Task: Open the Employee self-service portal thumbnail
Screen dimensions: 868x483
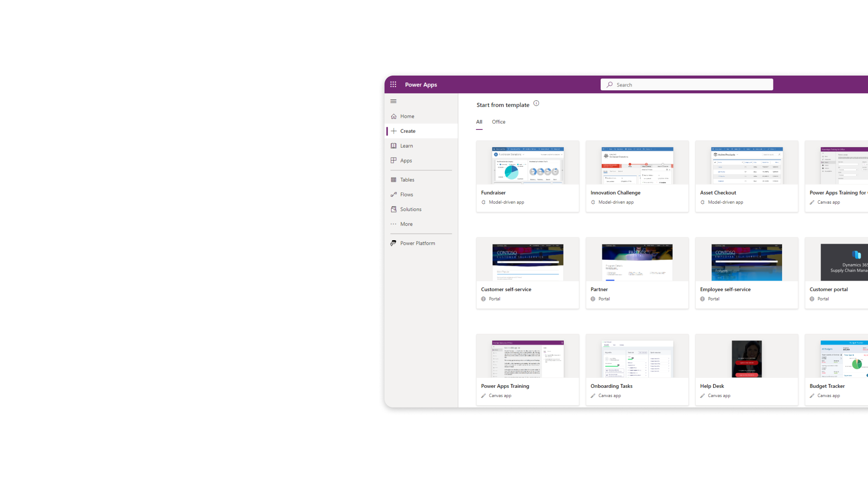Action: [x=747, y=262]
